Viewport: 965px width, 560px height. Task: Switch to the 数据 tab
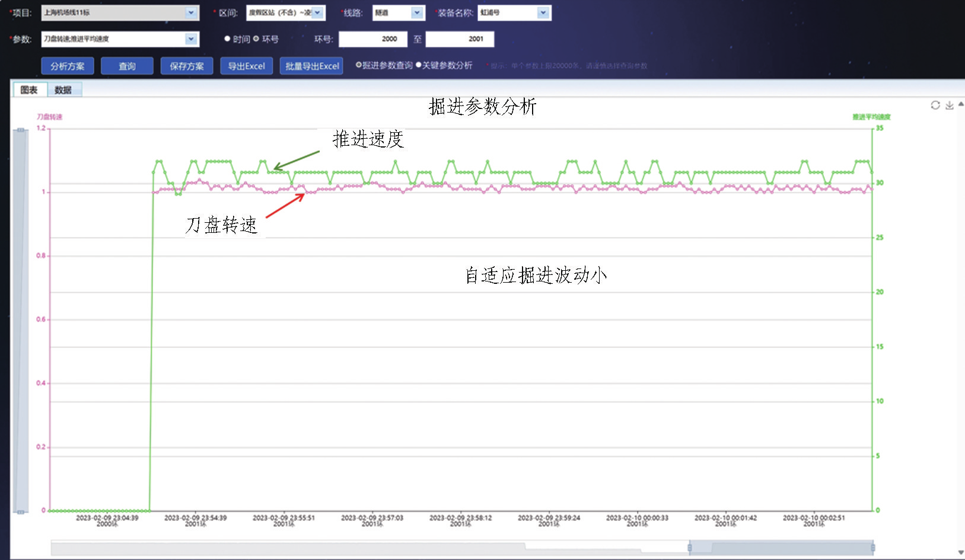pos(63,90)
